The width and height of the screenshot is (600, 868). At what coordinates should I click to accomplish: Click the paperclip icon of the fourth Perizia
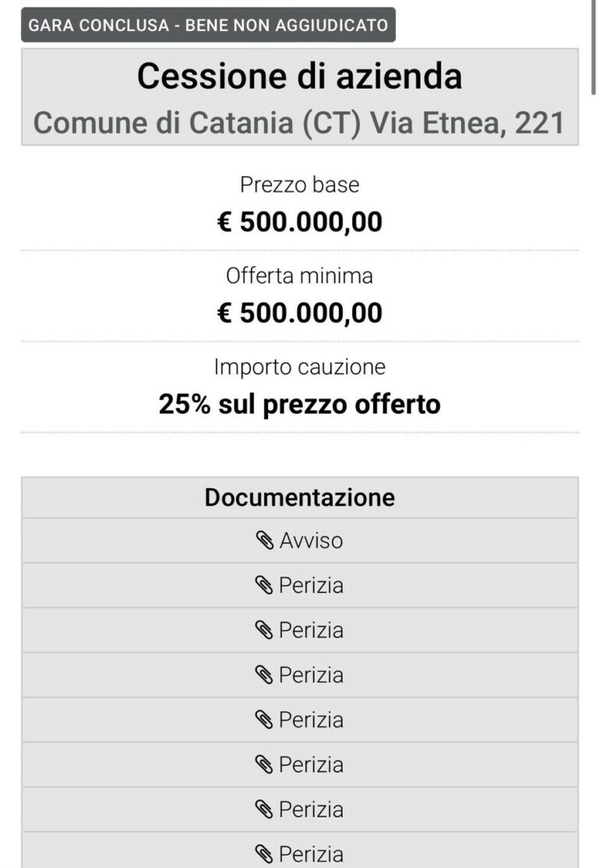(x=264, y=720)
